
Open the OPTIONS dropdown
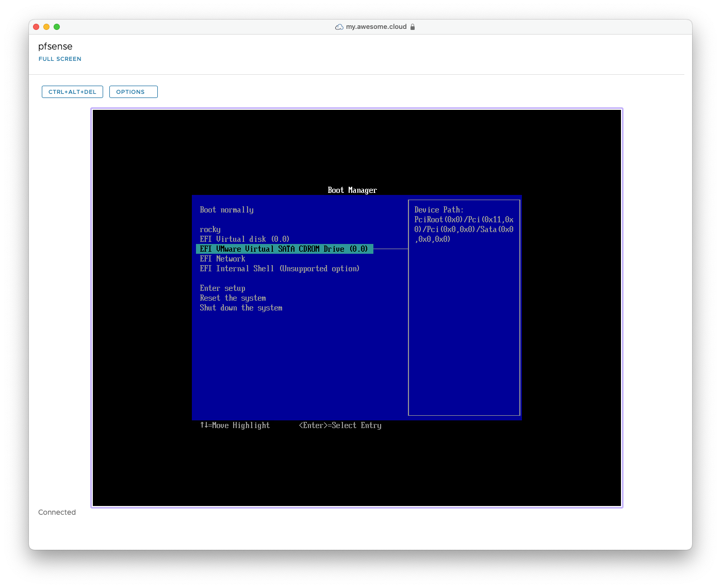[133, 92]
